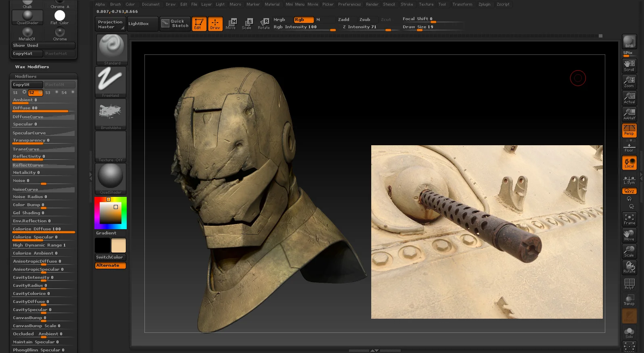Open the Material menu
The height and width of the screenshot is (353, 644).
pyautogui.click(x=272, y=4)
